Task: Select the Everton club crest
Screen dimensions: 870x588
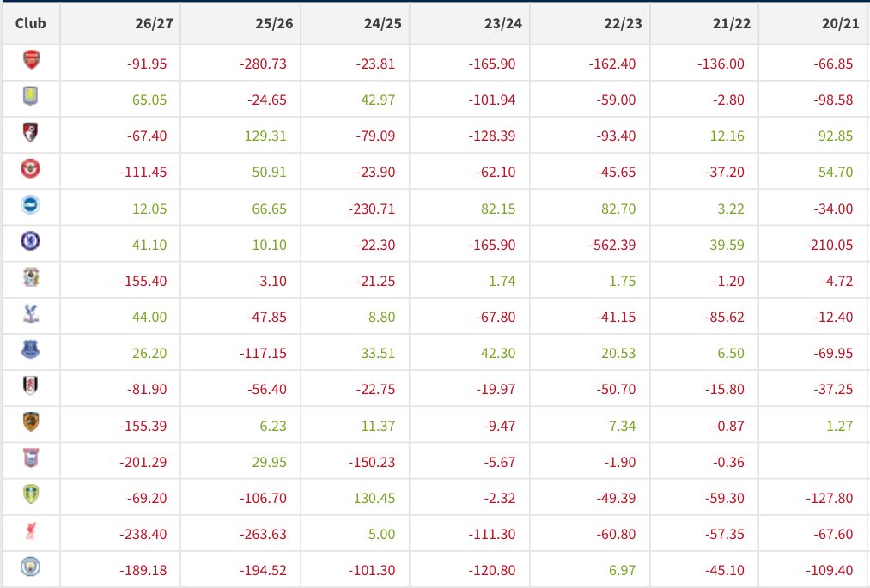Action: click(31, 349)
